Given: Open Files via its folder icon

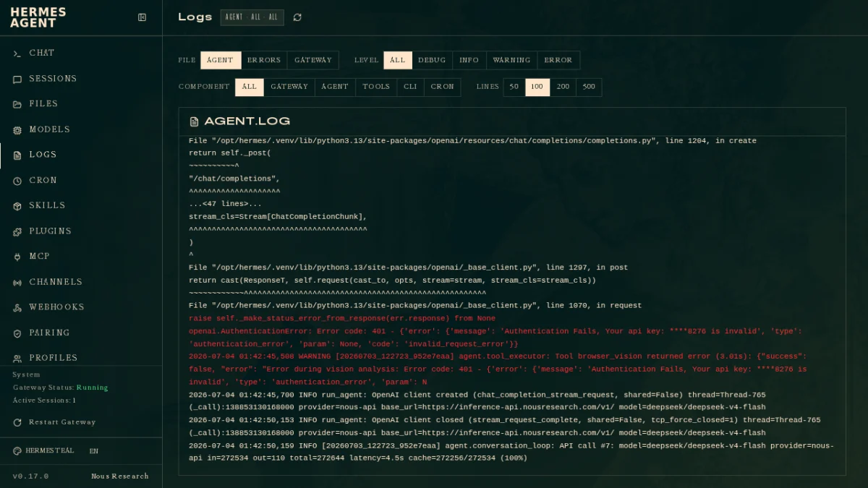Looking at the screenshot, I should [17, 104].
